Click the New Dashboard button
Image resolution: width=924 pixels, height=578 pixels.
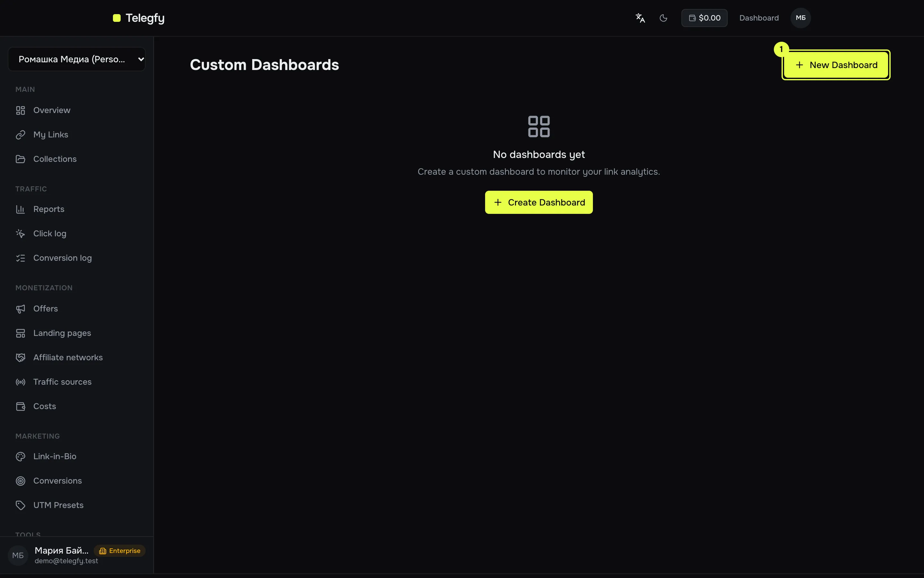click(x=836, y=65)
